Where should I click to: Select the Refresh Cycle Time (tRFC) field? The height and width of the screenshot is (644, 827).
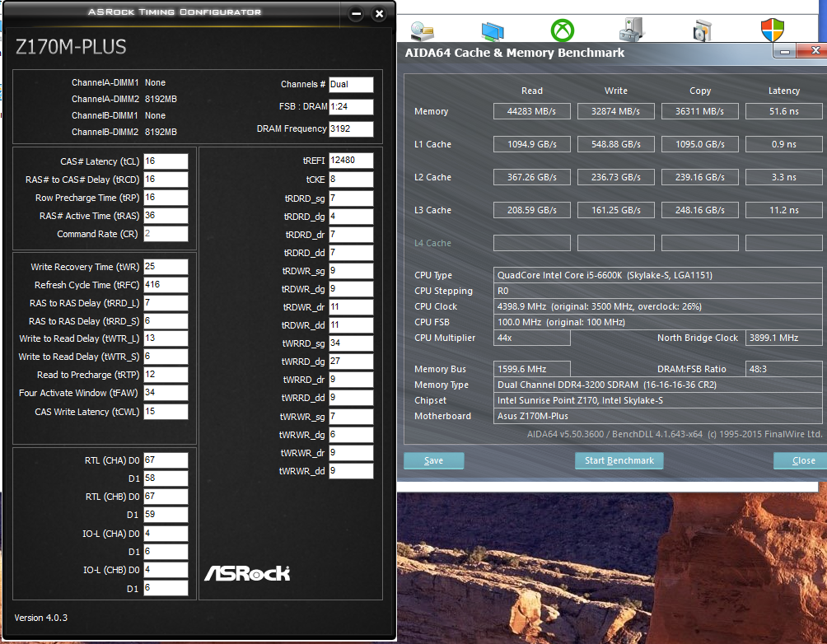[166, 285]
